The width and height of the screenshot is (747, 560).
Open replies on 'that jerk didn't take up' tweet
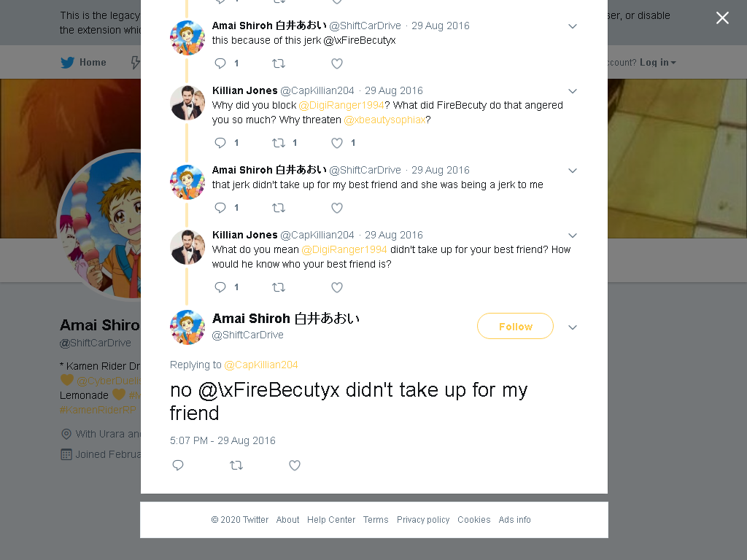click(x=220, y=208)
